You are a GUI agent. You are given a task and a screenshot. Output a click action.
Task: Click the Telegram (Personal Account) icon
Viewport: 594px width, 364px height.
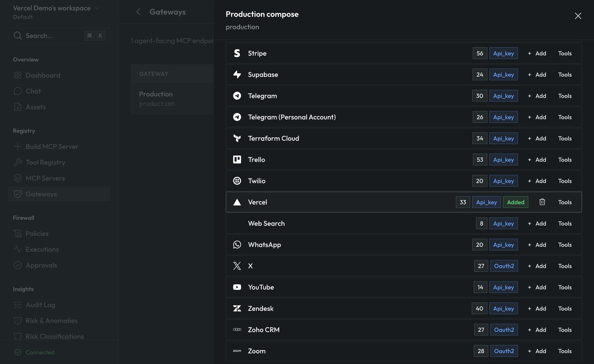point(237,117)
